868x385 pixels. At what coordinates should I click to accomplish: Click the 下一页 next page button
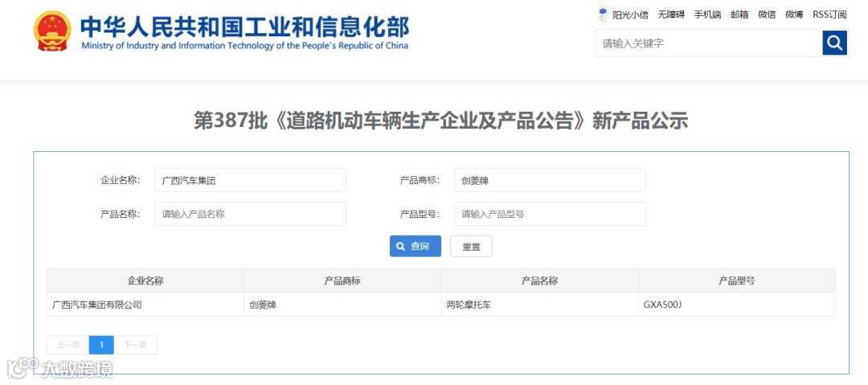pos(135,345)
